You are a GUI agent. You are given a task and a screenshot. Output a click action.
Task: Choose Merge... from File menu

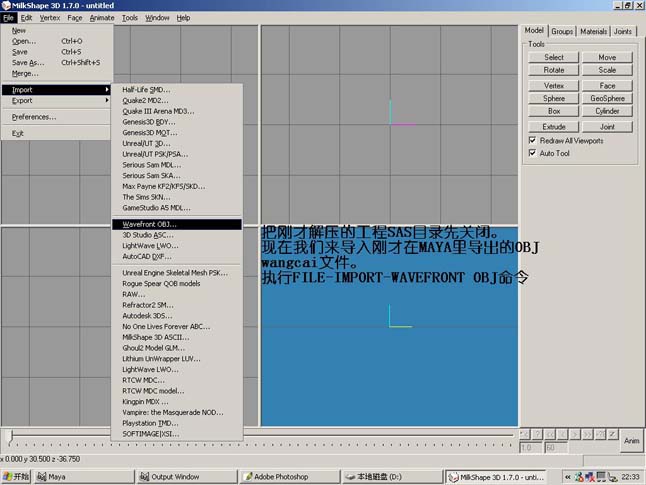point(56,73)
